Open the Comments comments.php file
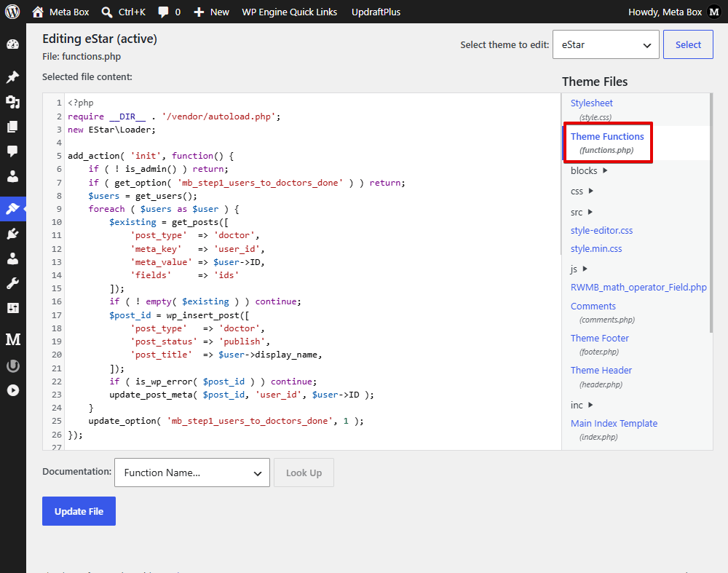The image size is (728, 573). tap(593, 306)
